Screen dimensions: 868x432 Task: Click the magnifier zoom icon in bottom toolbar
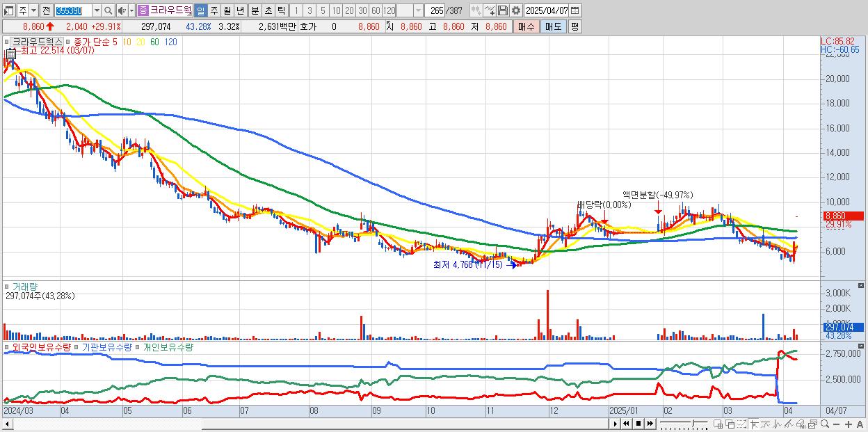pos(825,424)
